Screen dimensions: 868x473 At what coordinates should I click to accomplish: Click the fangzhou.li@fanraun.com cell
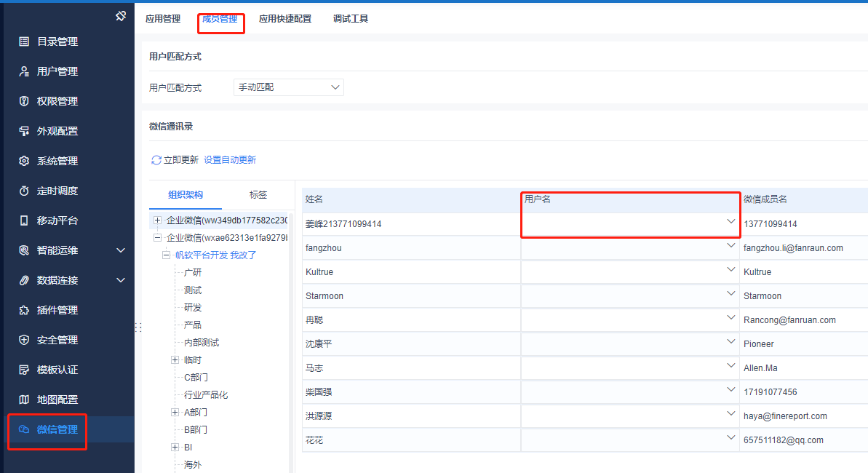coord(793,248)
